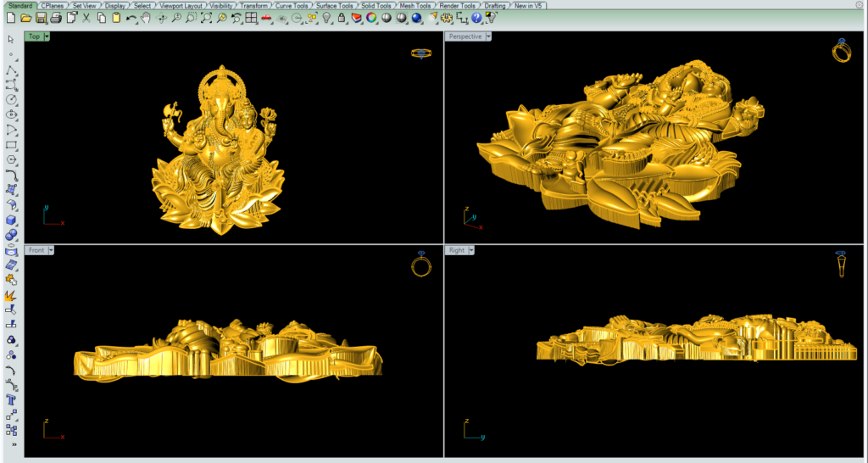Undo the last action with the curved arrow
The width and height of the screenshot is (868, 463).
tap(131, 19)
